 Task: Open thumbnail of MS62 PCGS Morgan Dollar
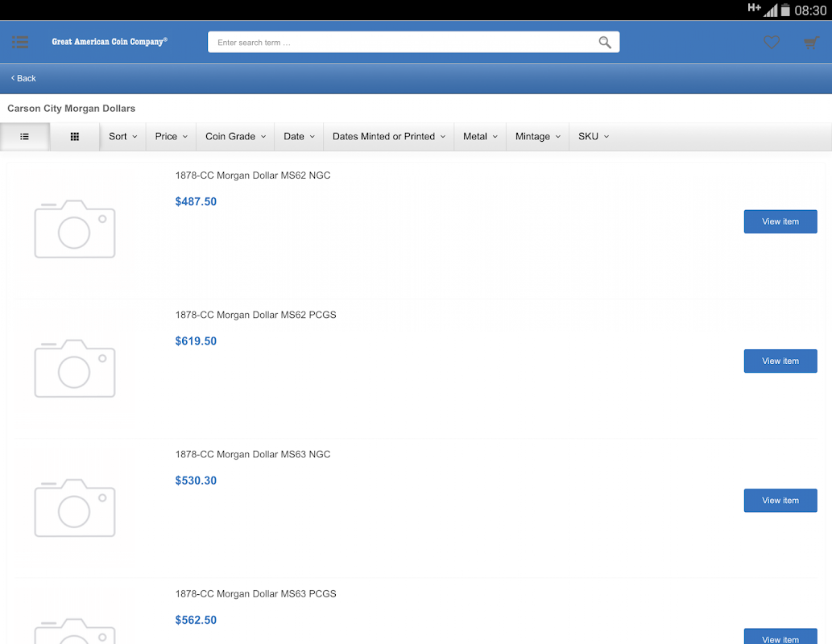75,368
